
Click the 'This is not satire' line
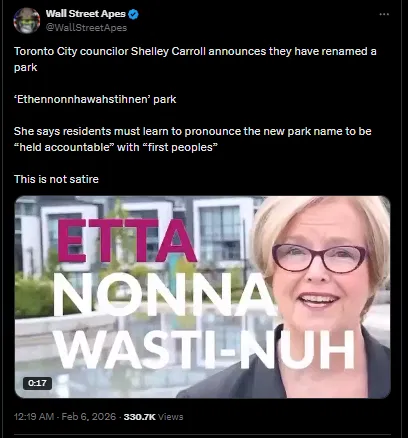click(56, 179)
